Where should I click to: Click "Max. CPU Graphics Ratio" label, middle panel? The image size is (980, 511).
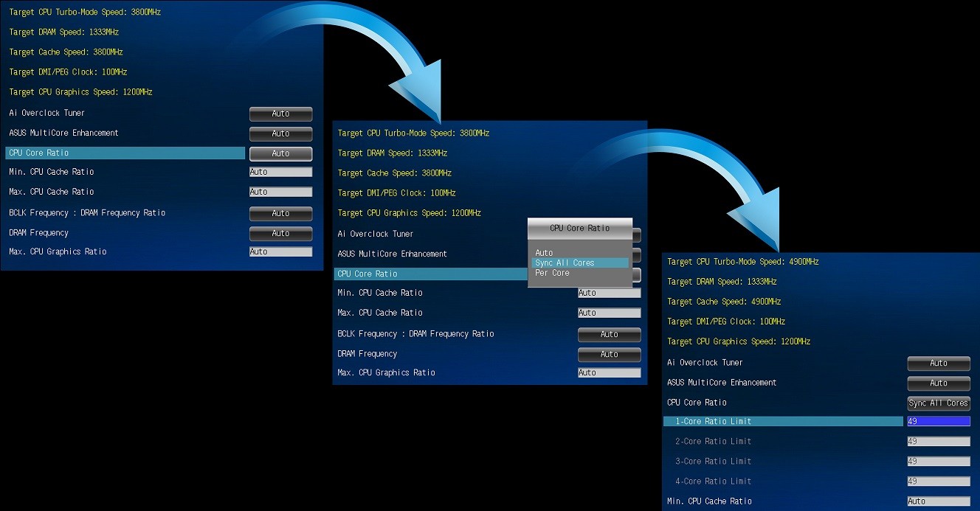tap(386, 372)
